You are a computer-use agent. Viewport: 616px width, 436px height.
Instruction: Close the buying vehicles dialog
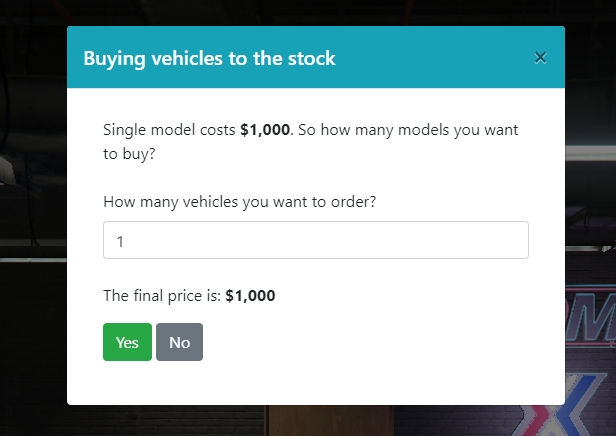(x=540, y=58)
